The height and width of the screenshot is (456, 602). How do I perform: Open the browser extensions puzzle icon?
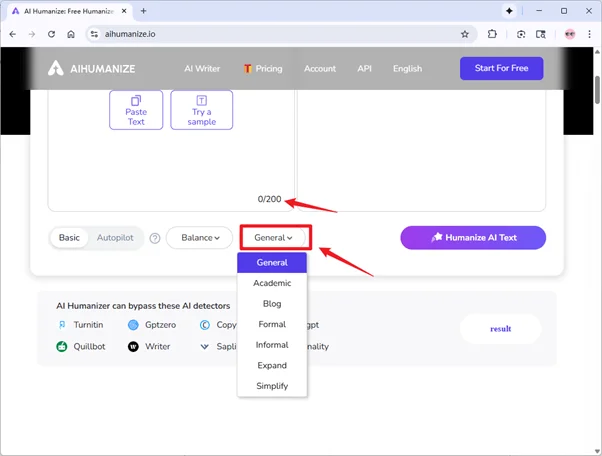point(493,33)
